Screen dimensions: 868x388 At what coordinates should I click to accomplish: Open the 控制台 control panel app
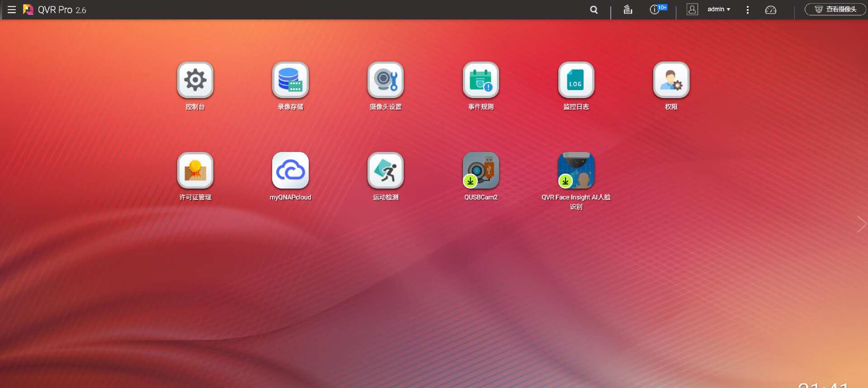[x=195, y=80]
